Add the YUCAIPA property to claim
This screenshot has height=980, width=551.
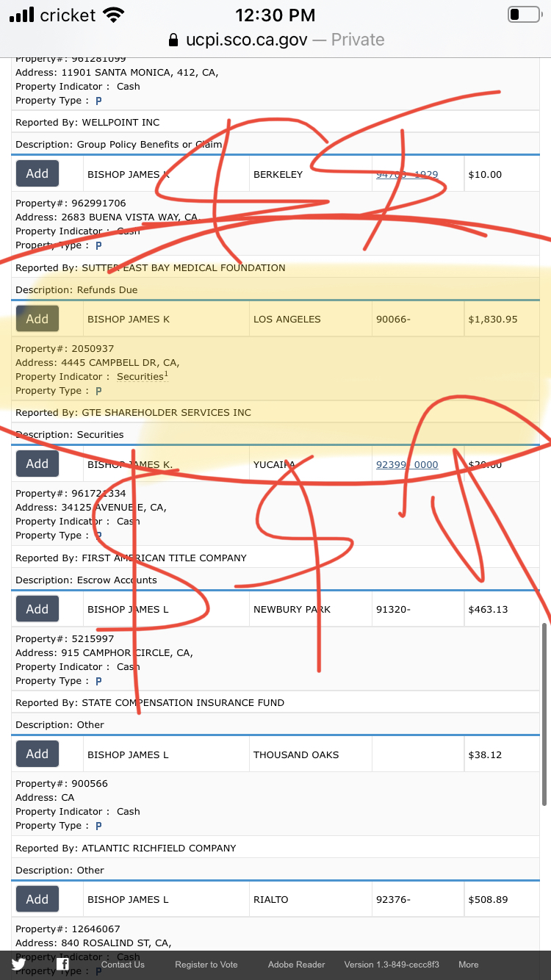pos(37,464)
